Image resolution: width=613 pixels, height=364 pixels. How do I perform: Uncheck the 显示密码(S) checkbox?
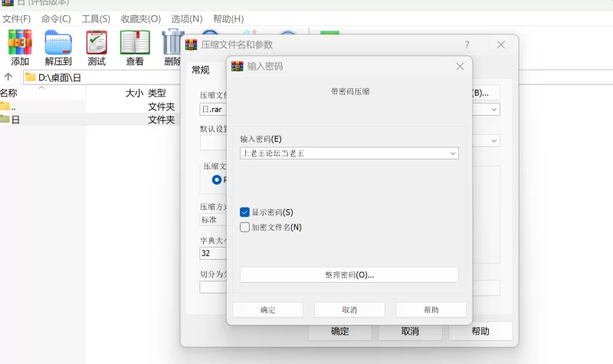pos(244,212)
